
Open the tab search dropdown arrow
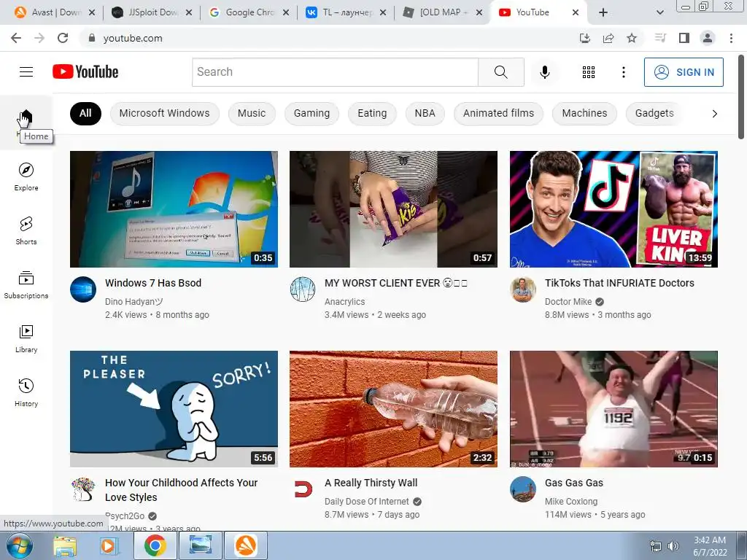coord(659,12)
